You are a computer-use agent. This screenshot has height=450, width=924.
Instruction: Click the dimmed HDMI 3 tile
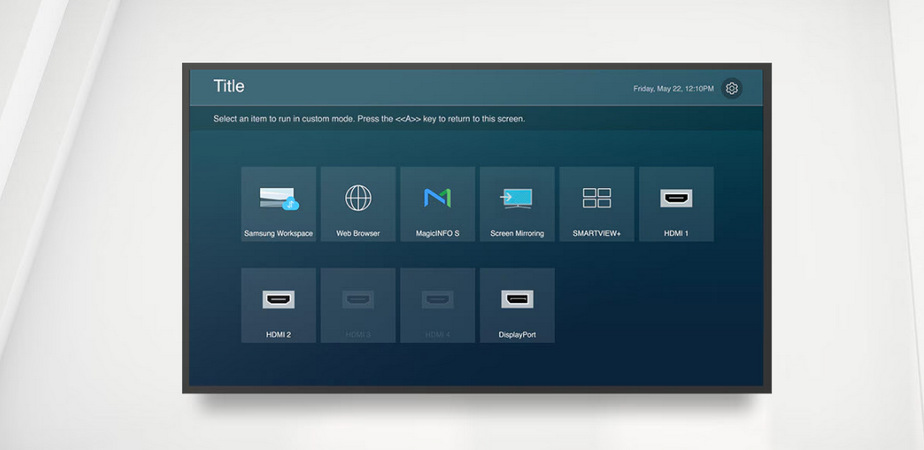[x=358, y=305]
